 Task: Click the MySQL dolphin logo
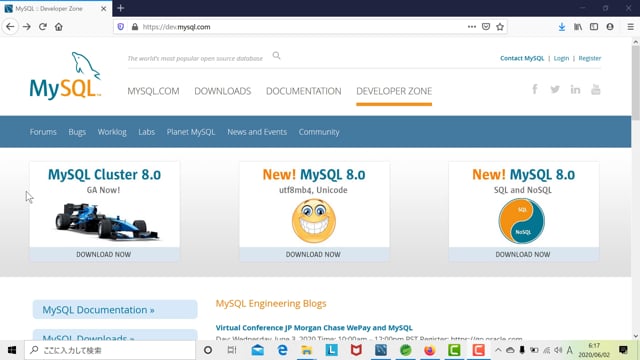point(65,76)
